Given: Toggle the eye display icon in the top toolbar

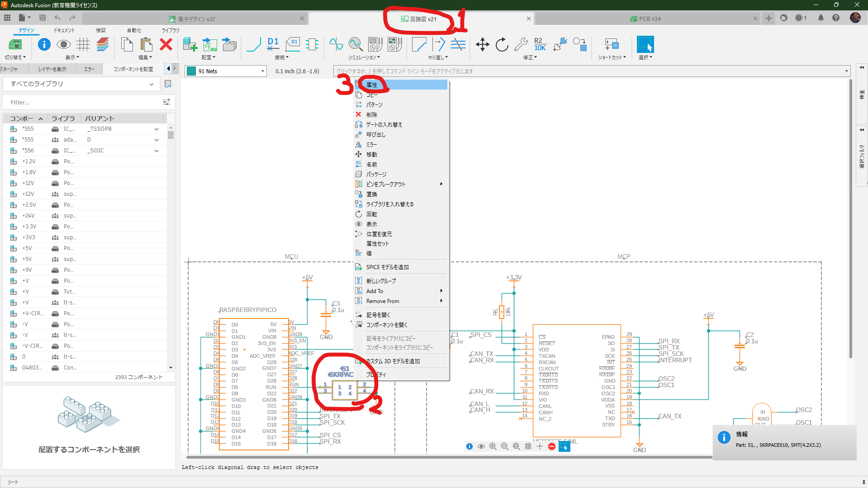Looking at the screenshot, I should pyautogui.click(x=63, y=44).
